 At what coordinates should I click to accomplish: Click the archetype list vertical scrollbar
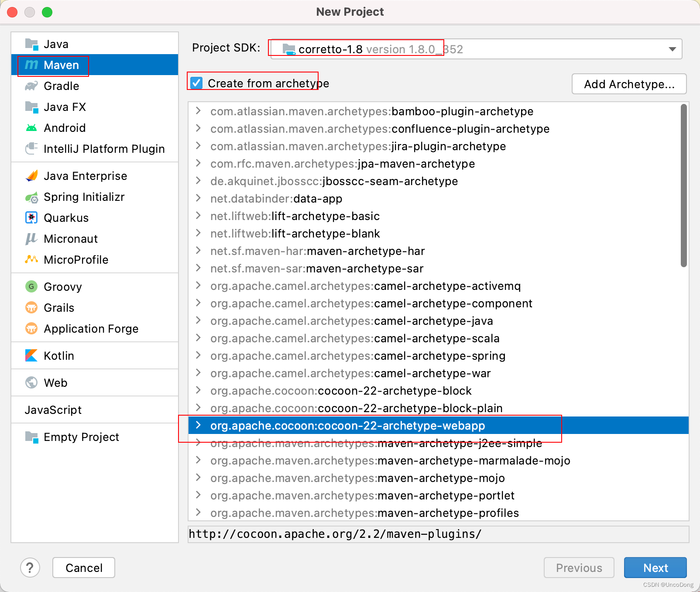(x=684, y=185)
